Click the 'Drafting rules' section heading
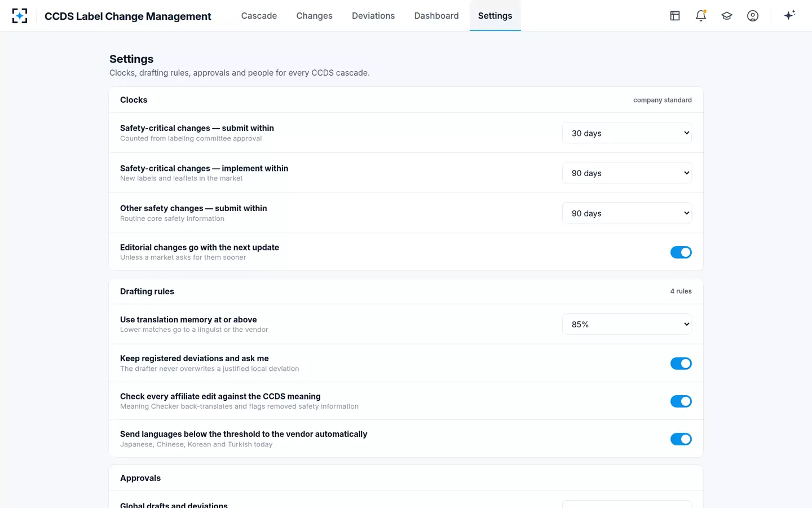 [147, 291]
